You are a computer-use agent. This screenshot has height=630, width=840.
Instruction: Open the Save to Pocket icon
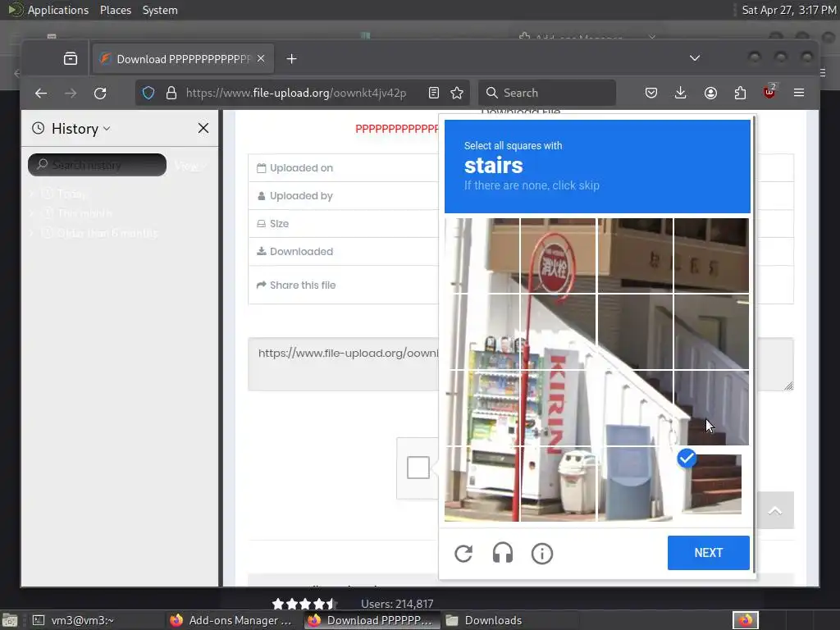(651, 93)
